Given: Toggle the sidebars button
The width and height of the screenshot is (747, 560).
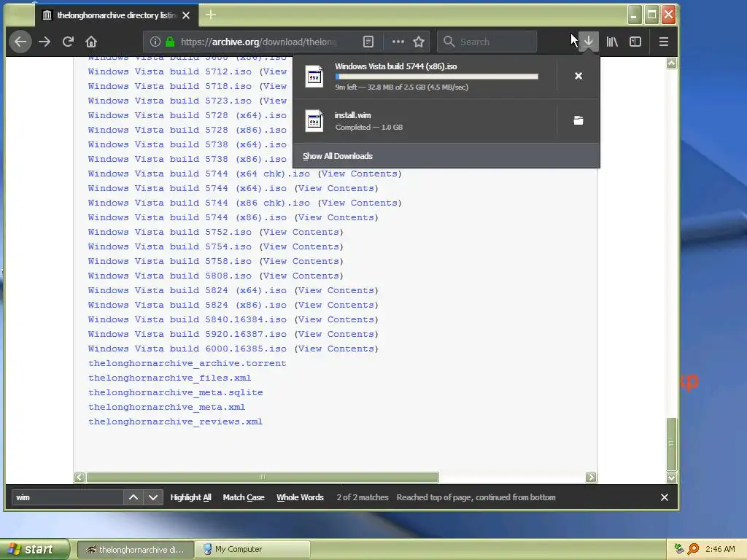Looking at the screenshot, I should tap(635, 42).
